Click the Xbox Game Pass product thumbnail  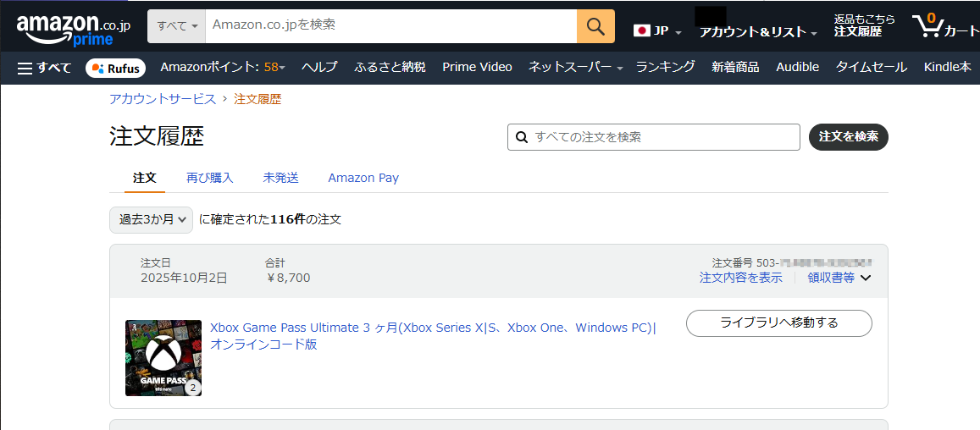pyautogui.click(x=163, y=358)
